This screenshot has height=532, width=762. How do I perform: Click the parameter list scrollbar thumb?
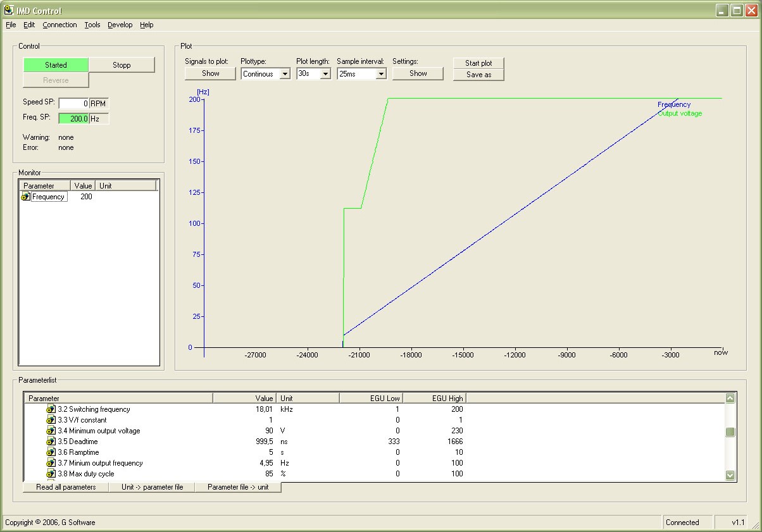[730, 432]
